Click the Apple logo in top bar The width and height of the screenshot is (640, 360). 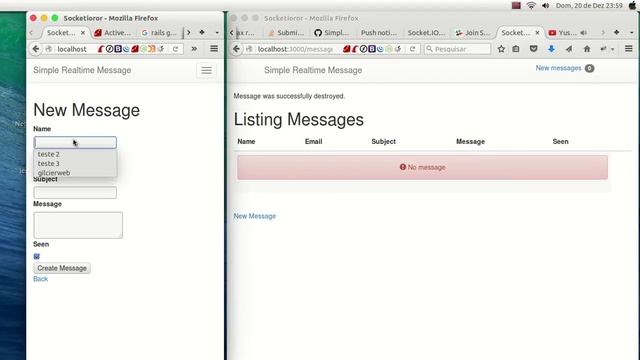(632, 5)
